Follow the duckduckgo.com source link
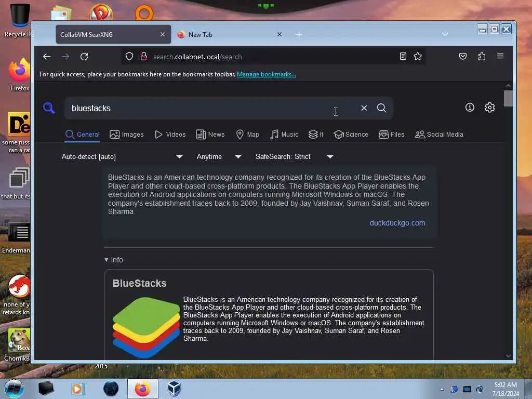The height and width of the screenshot is (399, 532). [x=397, y=223]
